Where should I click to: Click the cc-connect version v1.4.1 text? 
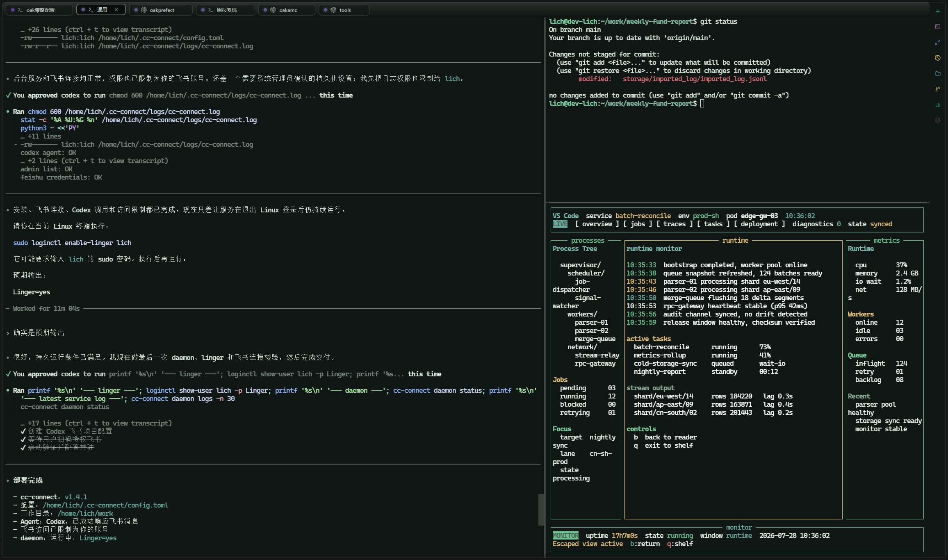(76, 497)
